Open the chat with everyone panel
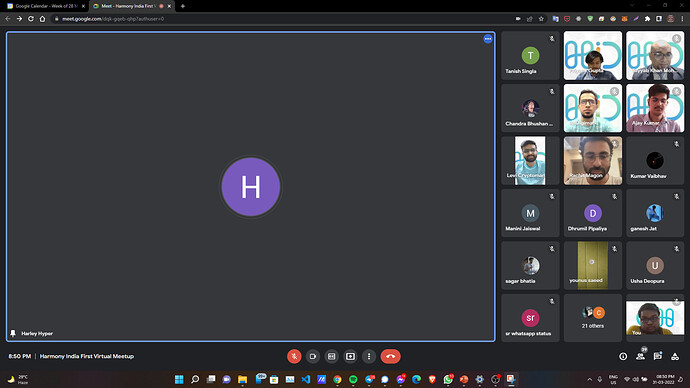Screen dimensions: 690x388 [x=657, y=356]
